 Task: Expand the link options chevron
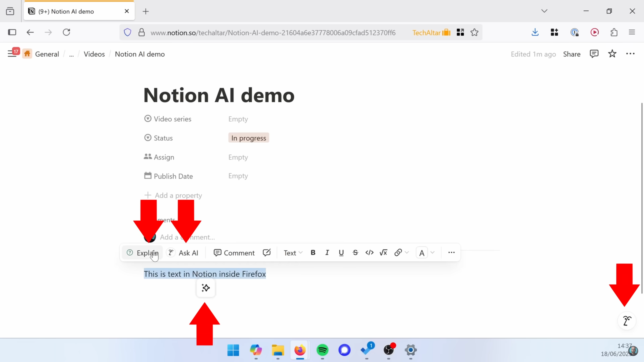coord(407,253)
